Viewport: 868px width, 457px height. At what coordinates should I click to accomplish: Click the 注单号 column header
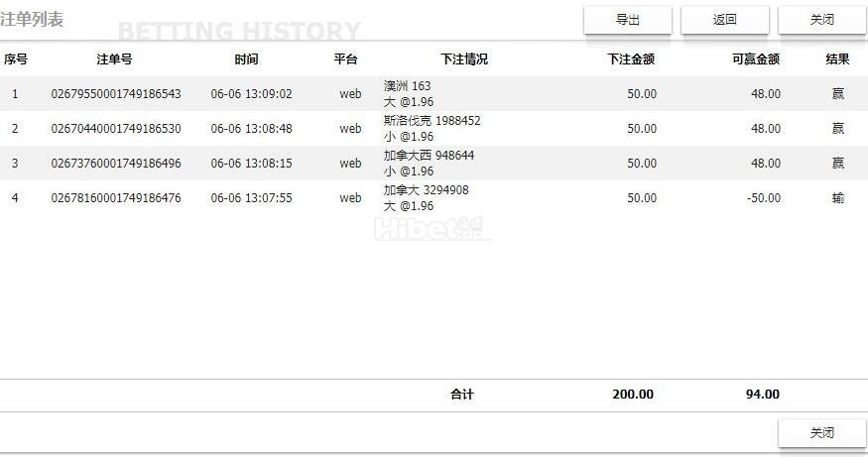(114, 59)
